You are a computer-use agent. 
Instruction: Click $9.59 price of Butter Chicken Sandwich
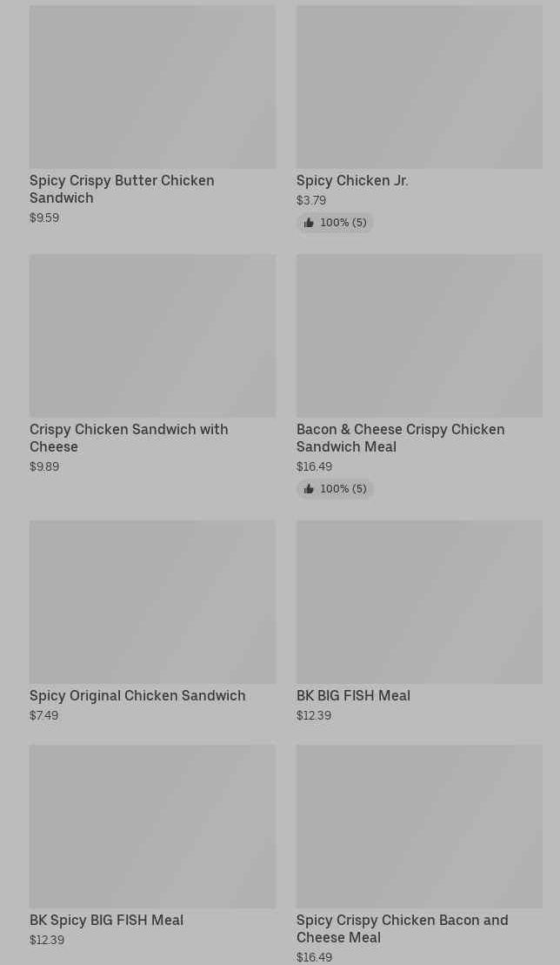(x=44, y=218)
